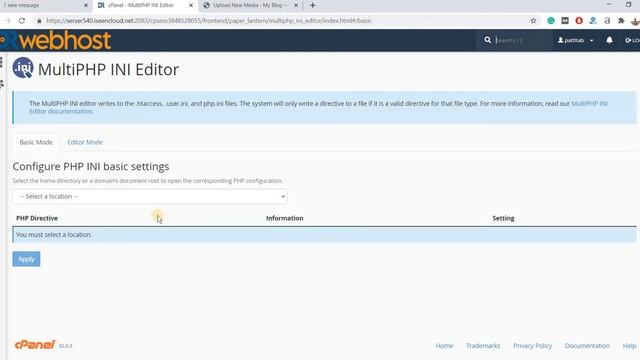Click the cPanel logo in the footer
Viewport: 640px width, 360px height.
[x=35, y=345]
